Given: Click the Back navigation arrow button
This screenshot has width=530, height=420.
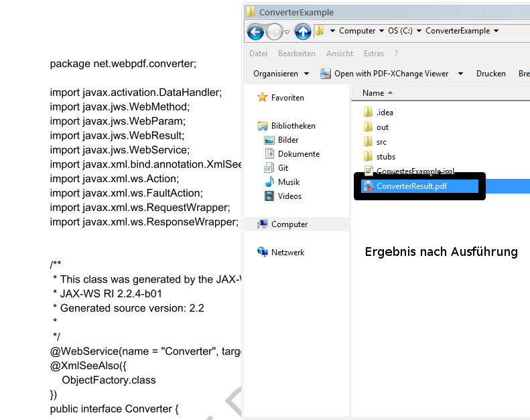Looking at the screenshot, I should [255, 31].
